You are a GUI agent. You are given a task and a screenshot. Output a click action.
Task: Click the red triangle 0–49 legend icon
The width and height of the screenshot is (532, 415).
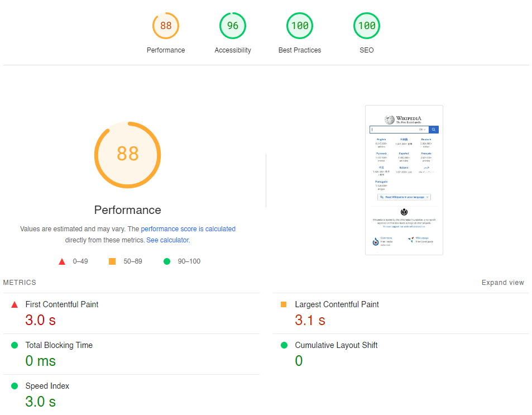[62, 261]
